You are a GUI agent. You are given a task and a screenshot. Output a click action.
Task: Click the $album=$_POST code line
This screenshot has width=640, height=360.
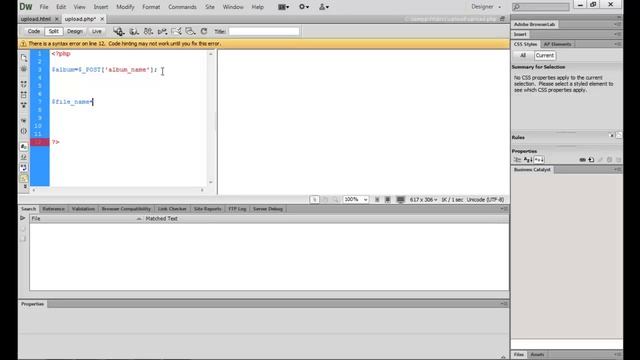tap(104, 70)
